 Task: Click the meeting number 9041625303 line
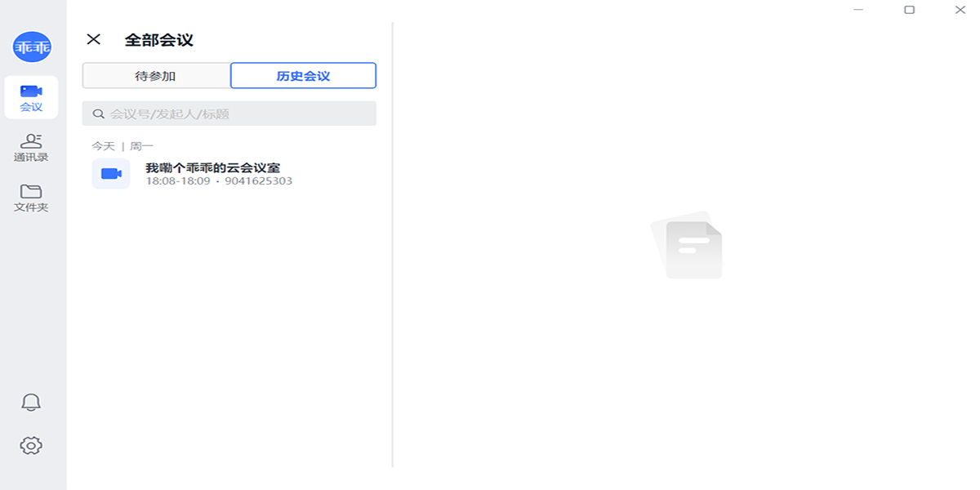pyautogui.click(x=258, y=181)
